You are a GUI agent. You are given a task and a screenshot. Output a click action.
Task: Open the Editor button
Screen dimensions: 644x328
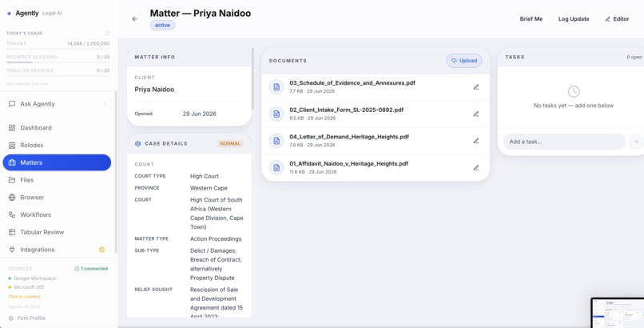(x=617, y=19)
